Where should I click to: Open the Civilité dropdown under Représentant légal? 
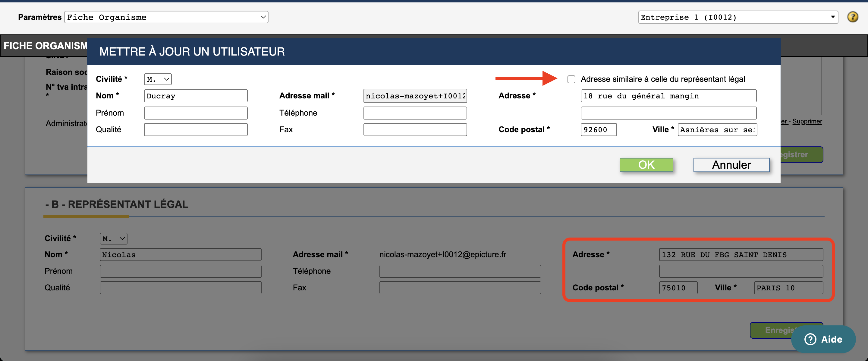[113, 238]
